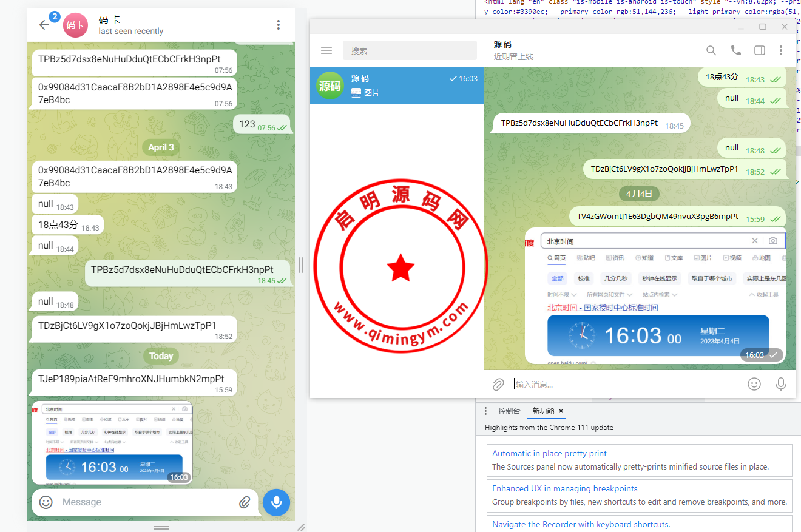Viewport: 801px width, 532px height.
Task: Click the back arrow in mobile chat header
Action: (44, 25)
